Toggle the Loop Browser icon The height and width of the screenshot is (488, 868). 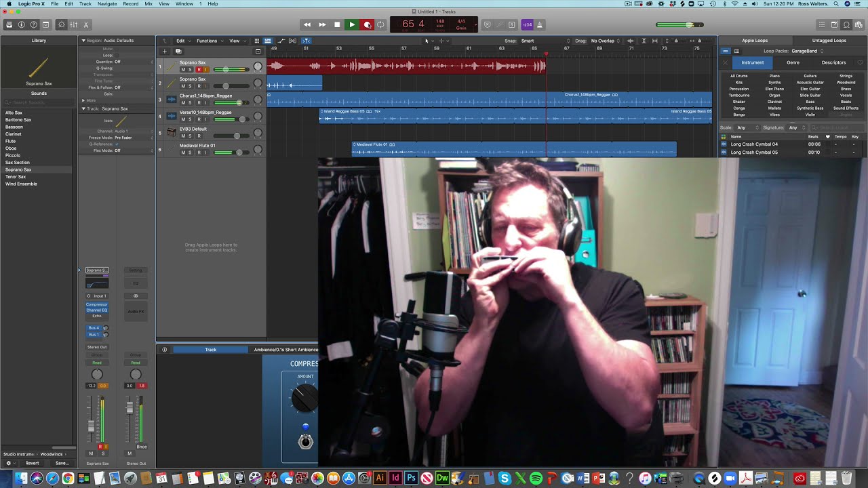(846, 24)
